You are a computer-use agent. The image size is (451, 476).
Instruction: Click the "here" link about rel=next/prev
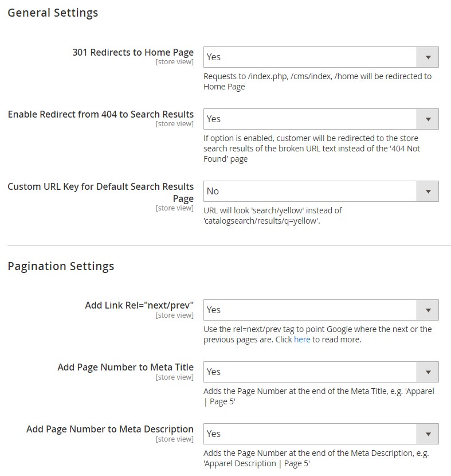point(302,340)
